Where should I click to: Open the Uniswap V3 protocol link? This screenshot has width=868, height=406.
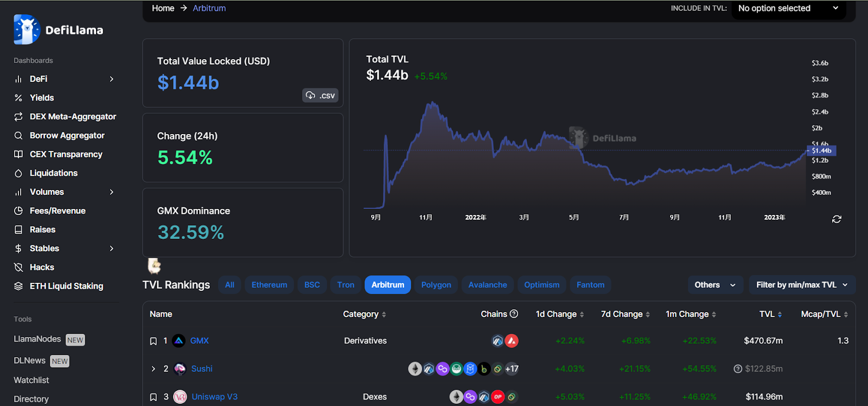click(x=215, y=397)
